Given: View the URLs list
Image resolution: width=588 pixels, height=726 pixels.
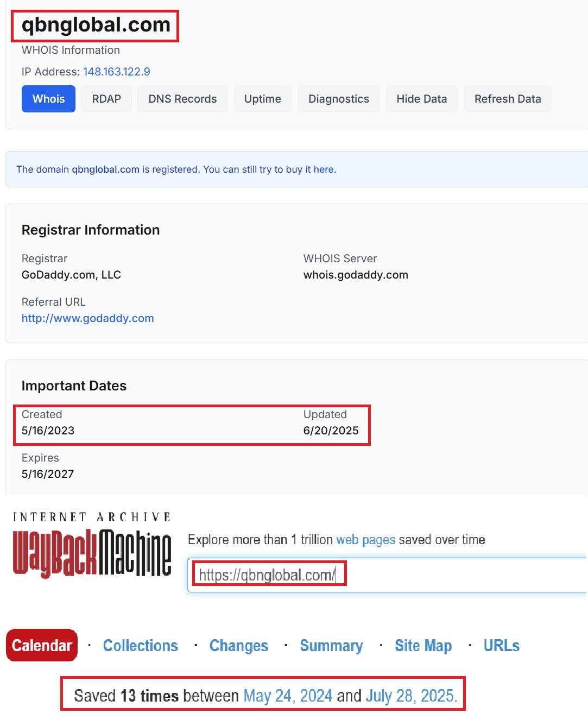Looking at the screenshot, I should pos(501,645).
